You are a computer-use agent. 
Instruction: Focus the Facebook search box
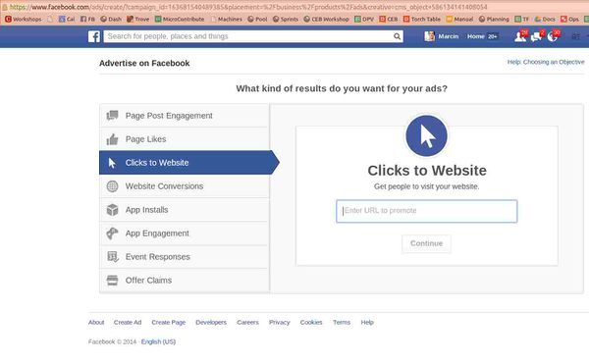point(253,36)
